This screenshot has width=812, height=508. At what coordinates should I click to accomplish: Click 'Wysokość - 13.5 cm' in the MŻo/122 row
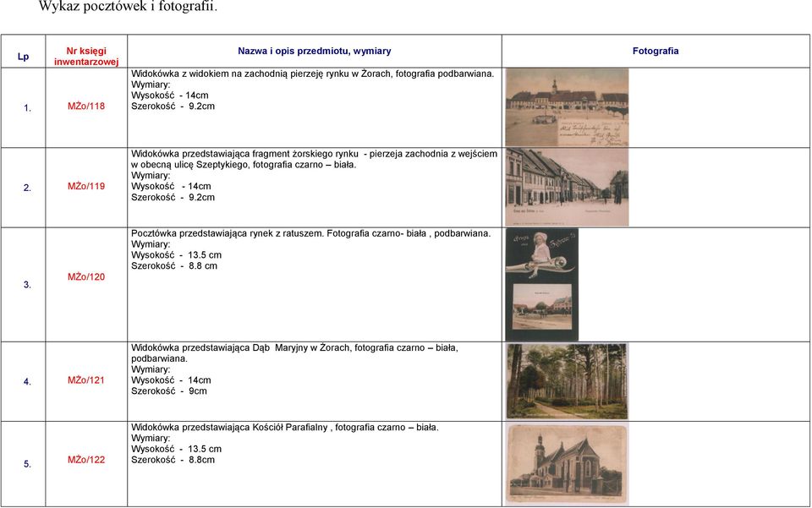[x=176, y=450]
